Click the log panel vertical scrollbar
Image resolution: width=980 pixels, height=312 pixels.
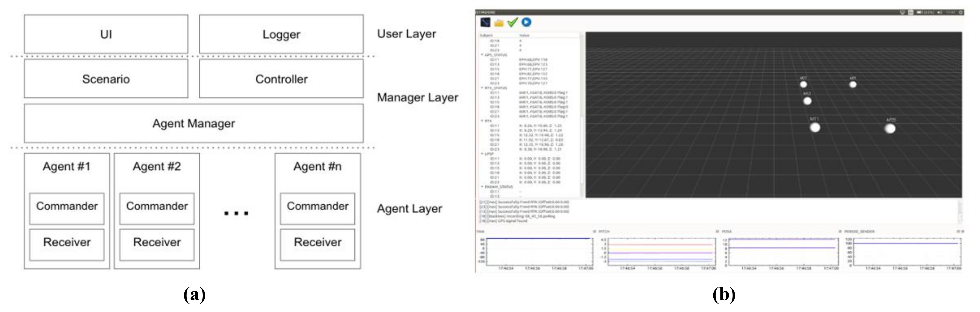(960, 212)
